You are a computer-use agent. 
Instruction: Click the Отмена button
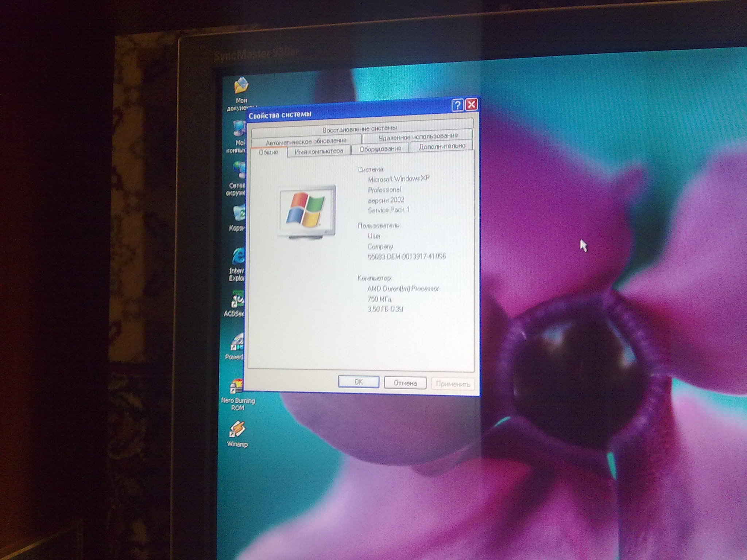pos(405,383)
